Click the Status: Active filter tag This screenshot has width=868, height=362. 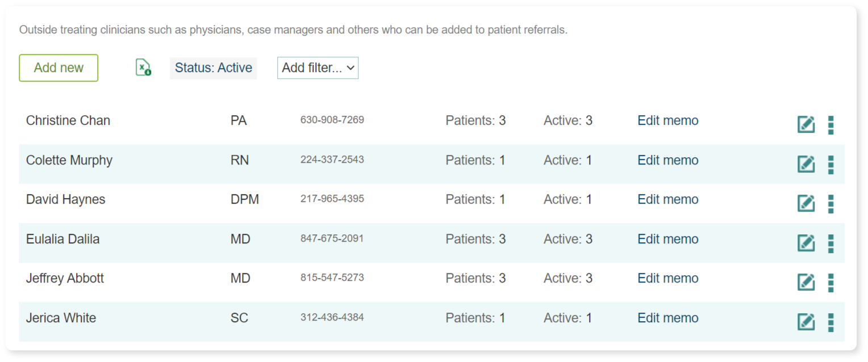[x=213, y=68]
